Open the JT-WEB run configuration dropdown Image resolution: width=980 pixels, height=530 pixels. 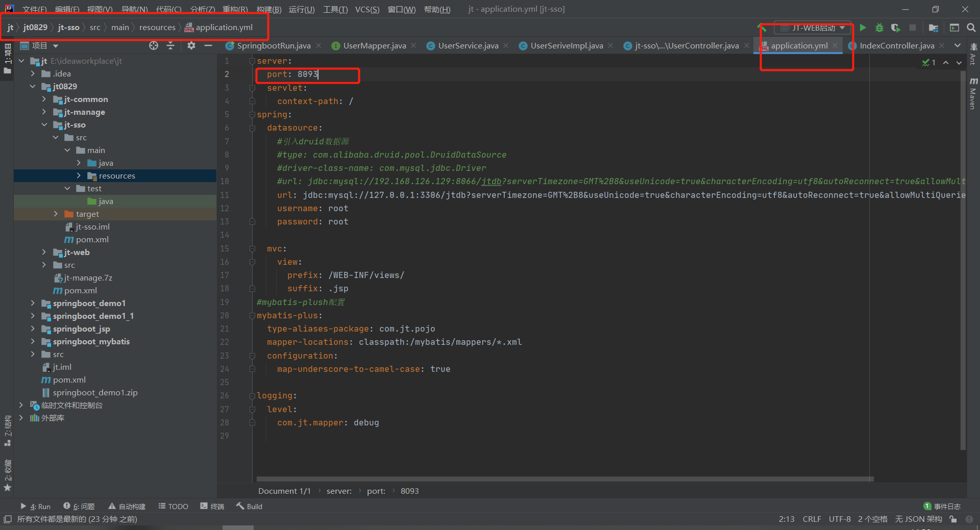pyautogui.click(x=813, y=28)
